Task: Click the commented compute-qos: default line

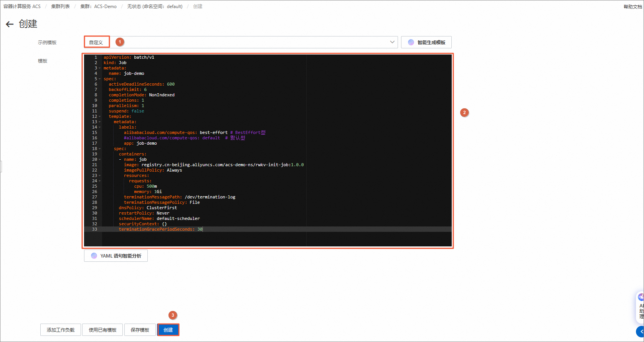Action: pos(184,138)
